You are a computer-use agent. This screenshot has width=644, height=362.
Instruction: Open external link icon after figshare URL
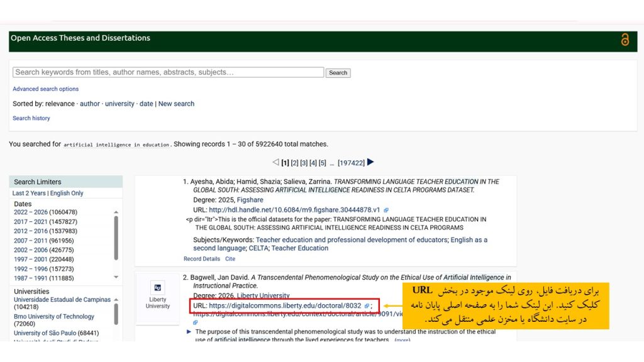pos(386,210)
